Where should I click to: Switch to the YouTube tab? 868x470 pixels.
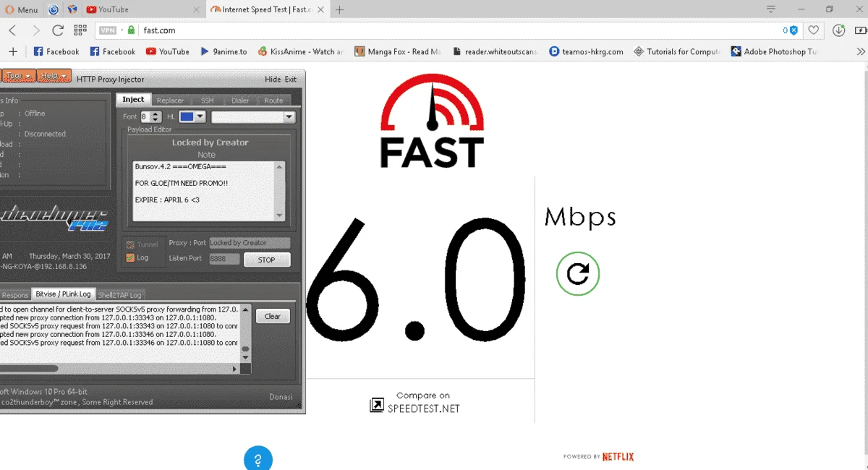(x=143, y=9)
